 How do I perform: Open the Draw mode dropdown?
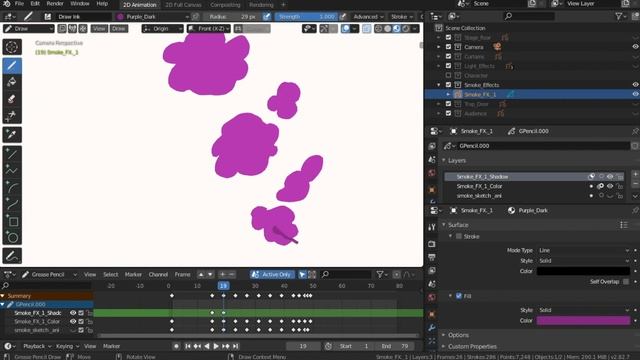click(x=28, y=29)
